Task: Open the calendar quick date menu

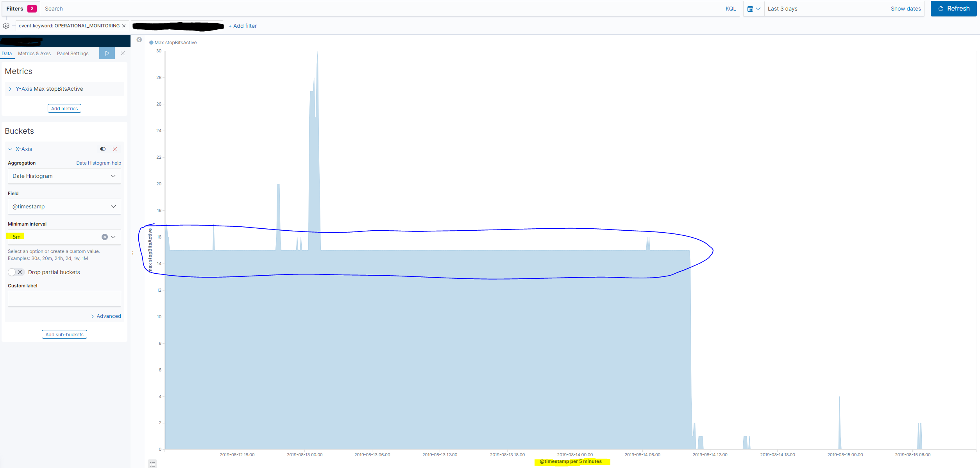Action: pos(753,9)
